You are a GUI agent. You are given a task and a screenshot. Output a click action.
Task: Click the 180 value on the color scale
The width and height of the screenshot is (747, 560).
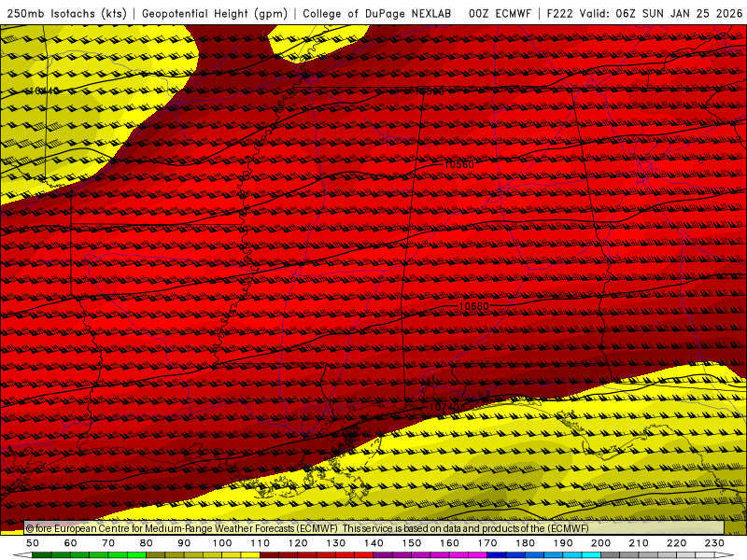[525, 543]
